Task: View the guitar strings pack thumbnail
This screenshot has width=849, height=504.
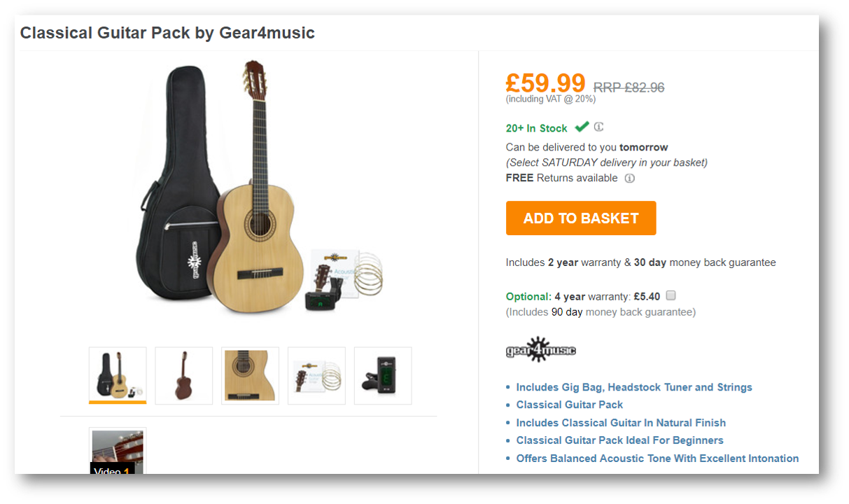Action: pyautogui.click(x=316, y=375)
